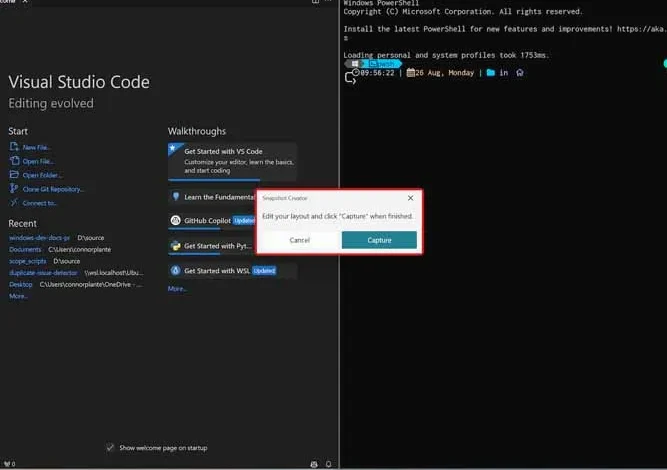
Task: Click the GitHub Copilot walkthrough icon
Action: tap(175, 220)
